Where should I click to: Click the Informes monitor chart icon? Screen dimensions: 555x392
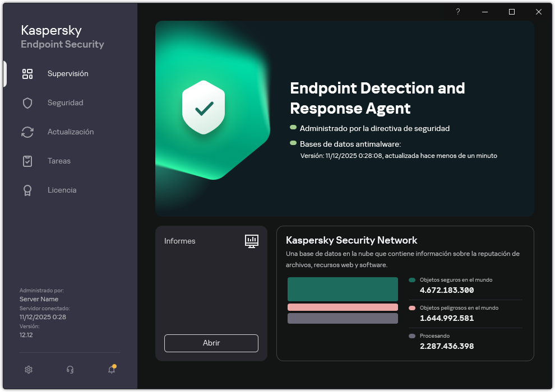252,241
